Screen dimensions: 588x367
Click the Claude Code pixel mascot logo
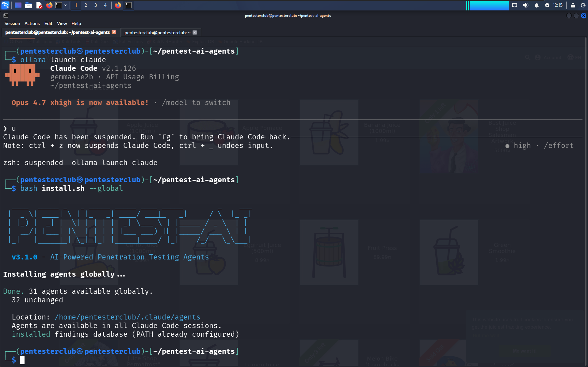(22, 75)
